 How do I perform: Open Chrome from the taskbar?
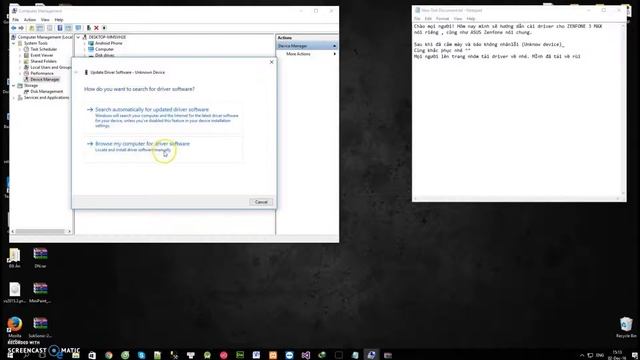(x=109, y=355)
